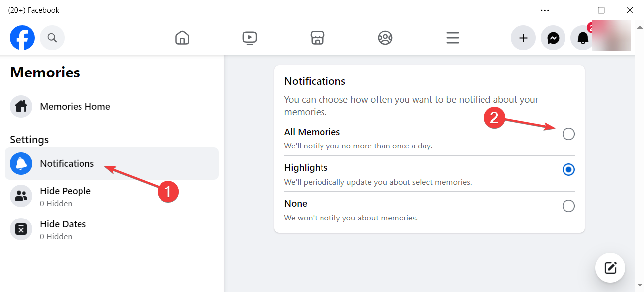Open the search icon next to the logo

(x=52, y=37)
